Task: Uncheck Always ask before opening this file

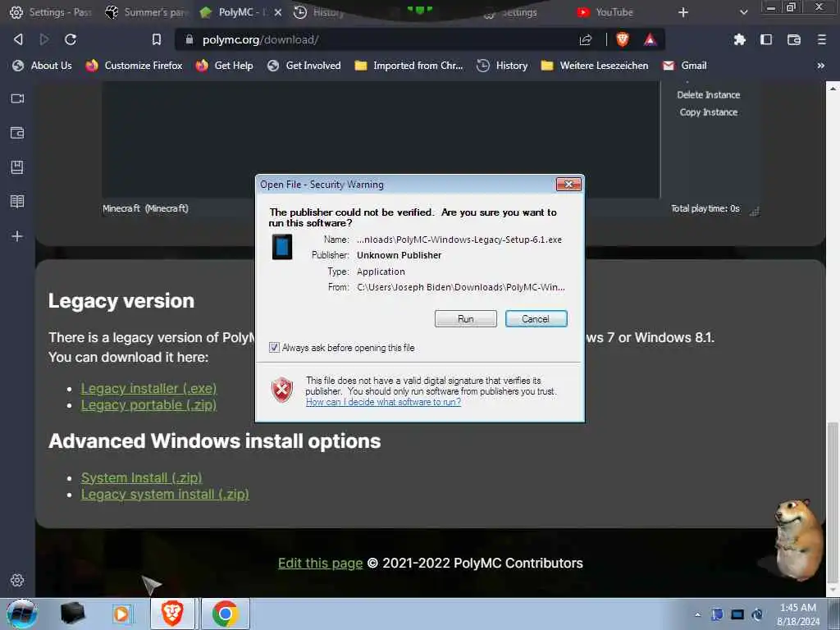Action: tap(274, 348)
